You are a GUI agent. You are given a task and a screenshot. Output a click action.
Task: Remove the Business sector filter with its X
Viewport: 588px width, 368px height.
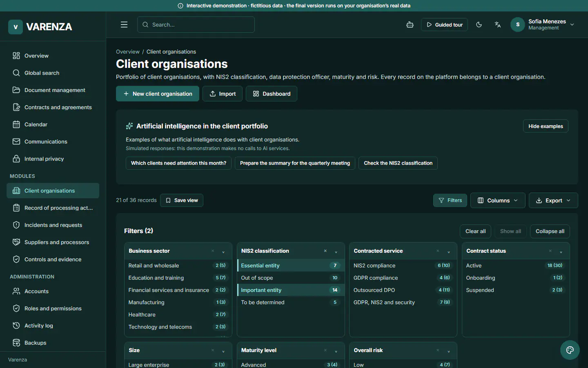[x=213, y=251]
